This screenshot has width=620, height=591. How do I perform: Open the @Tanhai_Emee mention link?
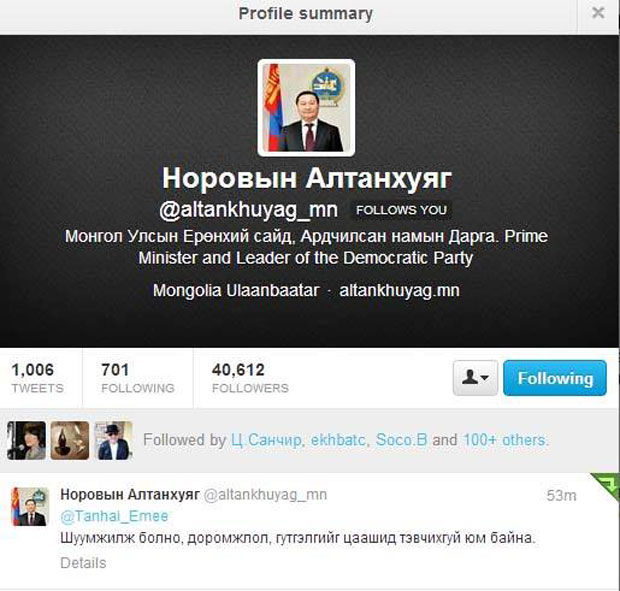(114, 516)
